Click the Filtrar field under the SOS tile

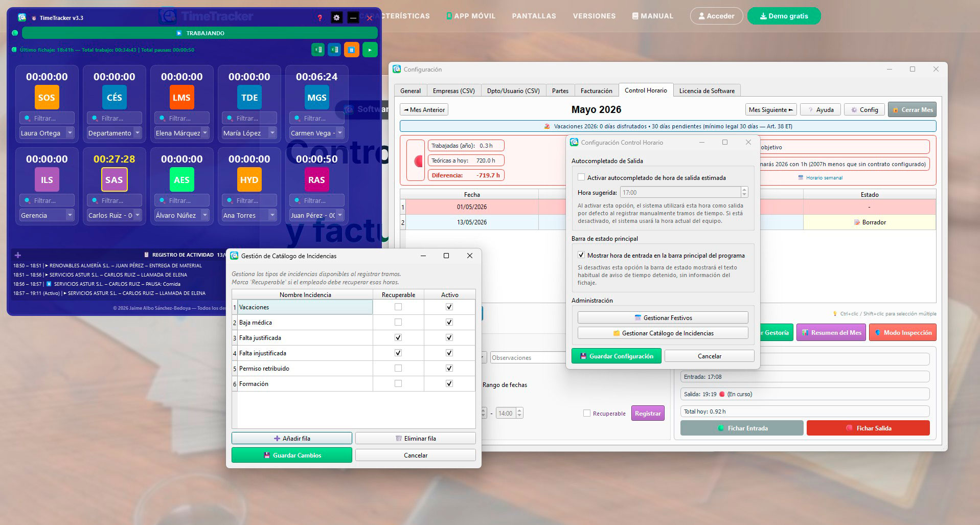click(x=47, y=118)
